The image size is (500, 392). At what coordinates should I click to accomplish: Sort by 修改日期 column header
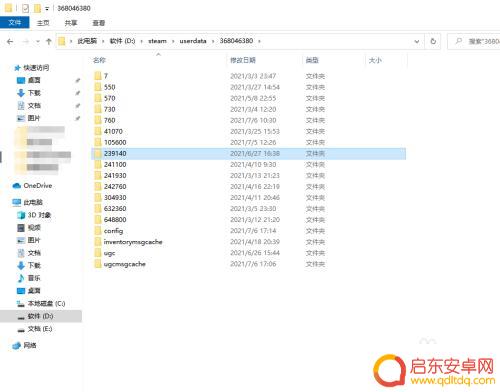(x=243, y=60)
